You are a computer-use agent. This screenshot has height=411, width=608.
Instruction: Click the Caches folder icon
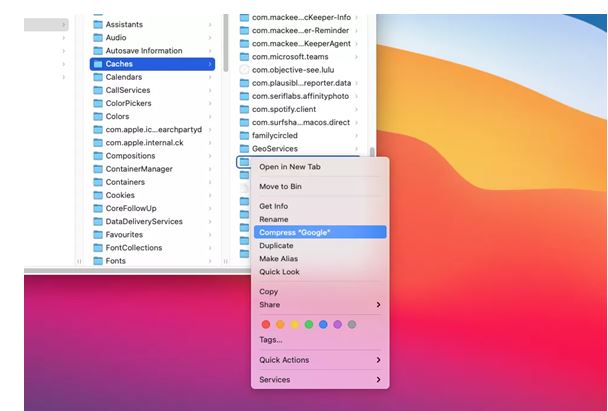pyautogui.click(x=98, y=64)
